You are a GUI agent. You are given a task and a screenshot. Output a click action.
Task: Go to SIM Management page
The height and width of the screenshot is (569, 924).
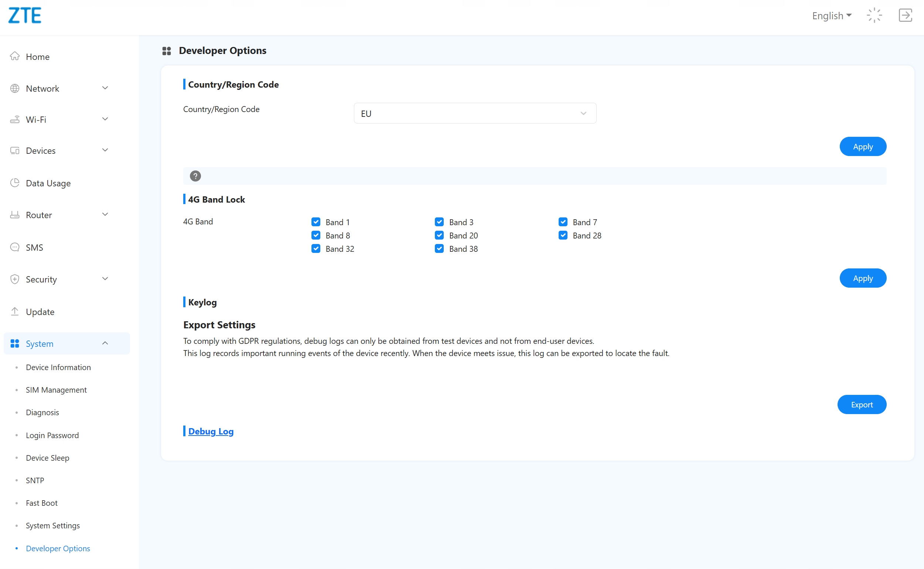(x=56, y=390)
